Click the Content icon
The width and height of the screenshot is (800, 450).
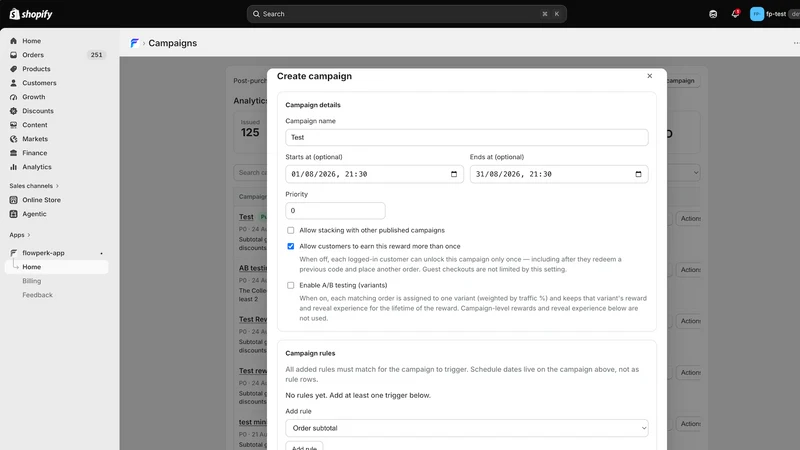13,124
